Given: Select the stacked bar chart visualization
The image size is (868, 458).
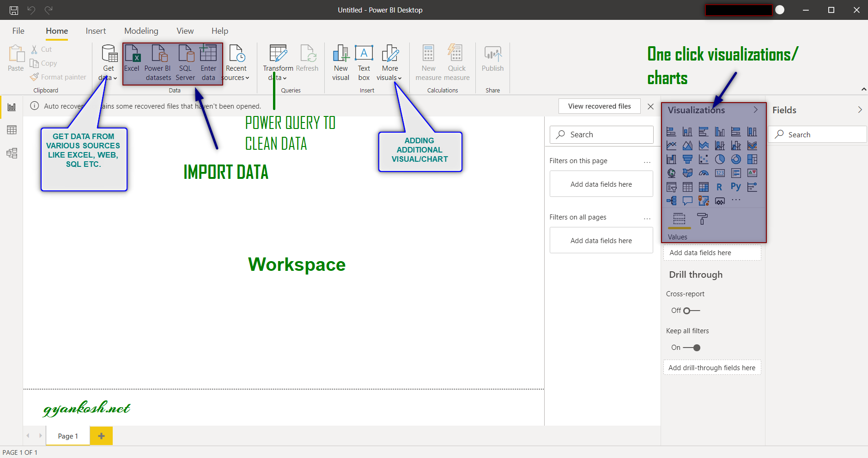Looking at the screenshot, I should click(671, 132).
